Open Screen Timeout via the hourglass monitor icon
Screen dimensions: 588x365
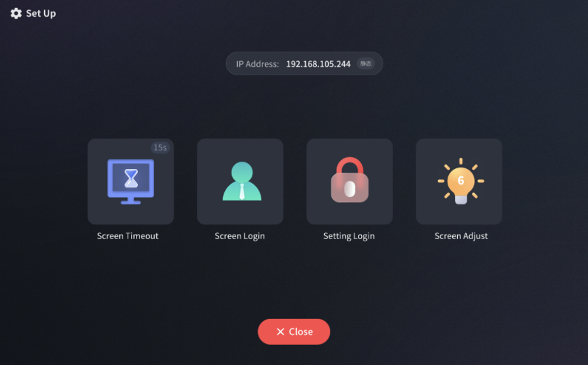click(131, 181)
